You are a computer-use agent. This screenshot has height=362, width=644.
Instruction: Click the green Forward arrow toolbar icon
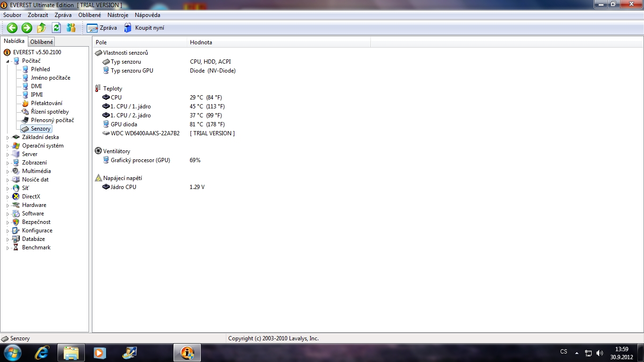click(27, 28)
